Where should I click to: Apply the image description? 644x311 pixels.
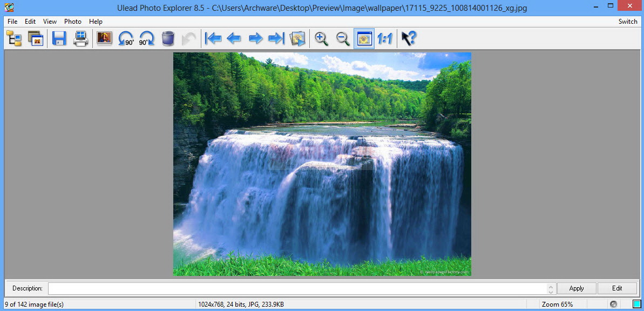tap(576, 288)
